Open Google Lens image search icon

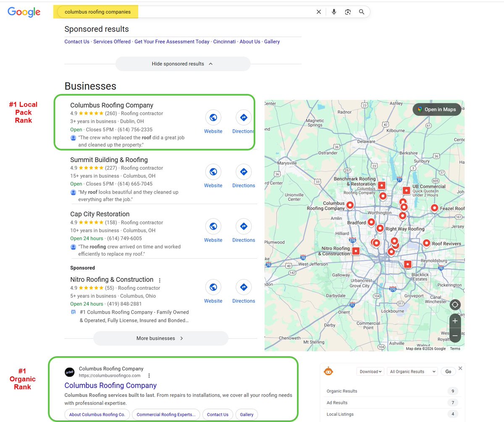point(348,12)
